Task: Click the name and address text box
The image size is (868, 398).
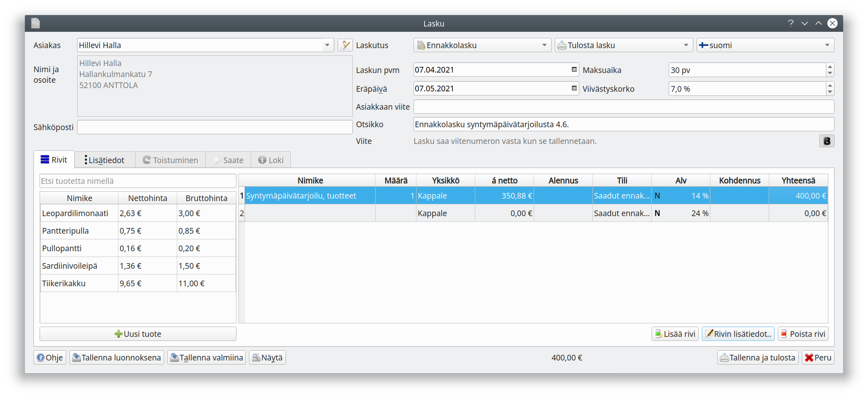Action: click(215, 86)
